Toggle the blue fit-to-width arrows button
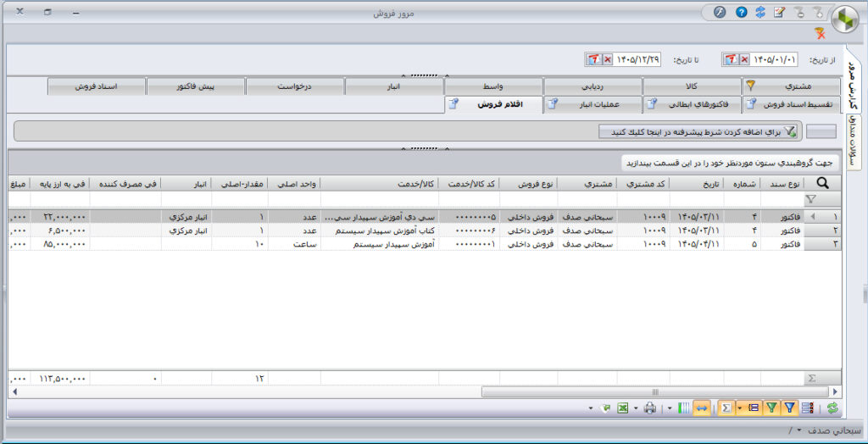Image resolution: width=868 pixels, height=444 pixels. (x=702, y=408)
